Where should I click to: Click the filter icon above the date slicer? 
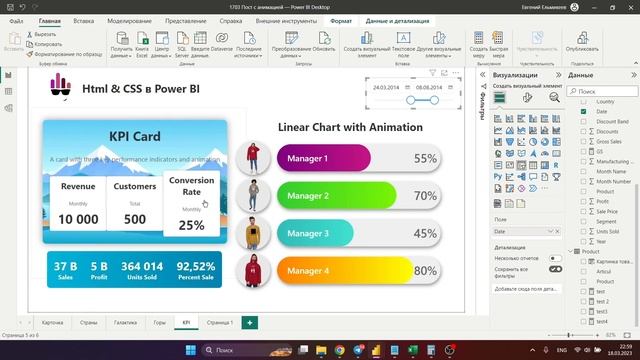(x=432, y=73)
